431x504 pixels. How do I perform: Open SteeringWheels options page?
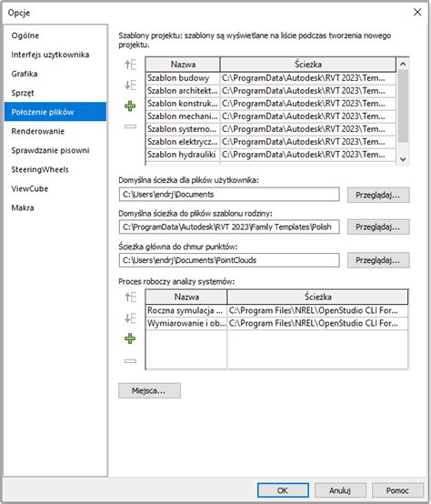(x=55, y=169)
